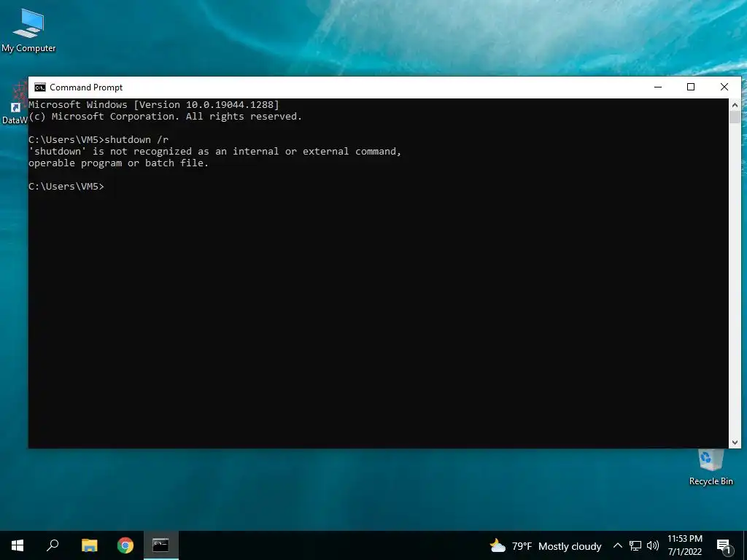Image resolution: width=747 pixels, height=560 pixels.
Task: Click the Microsoft Windows version line
Action: coord(154,105)
